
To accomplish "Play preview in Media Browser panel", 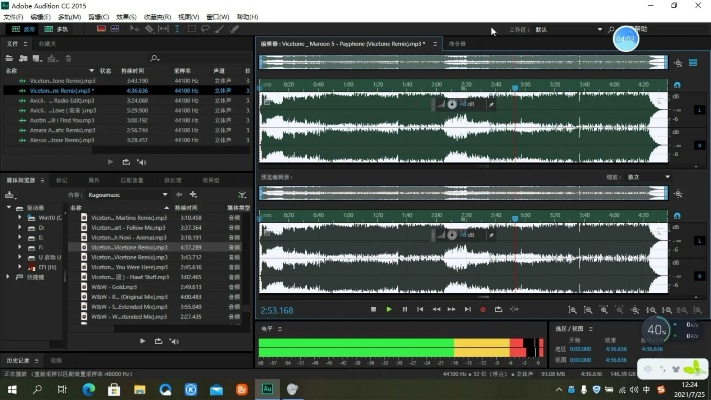I will 143,341.
